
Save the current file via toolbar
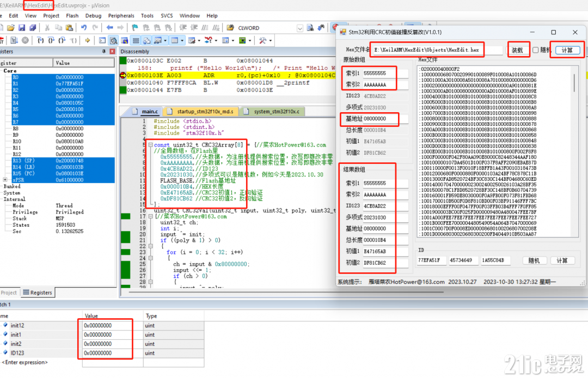(22, 28)
